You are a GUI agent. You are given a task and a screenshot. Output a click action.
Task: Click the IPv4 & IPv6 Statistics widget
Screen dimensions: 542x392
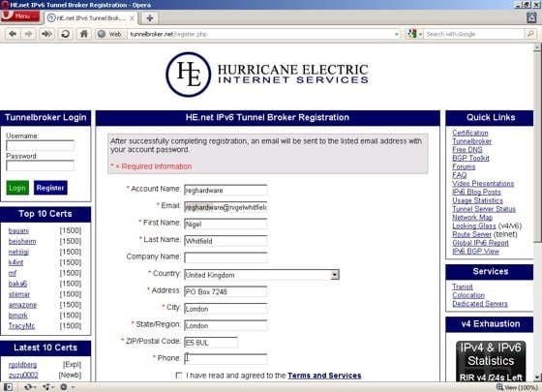(x=491, y=361)
